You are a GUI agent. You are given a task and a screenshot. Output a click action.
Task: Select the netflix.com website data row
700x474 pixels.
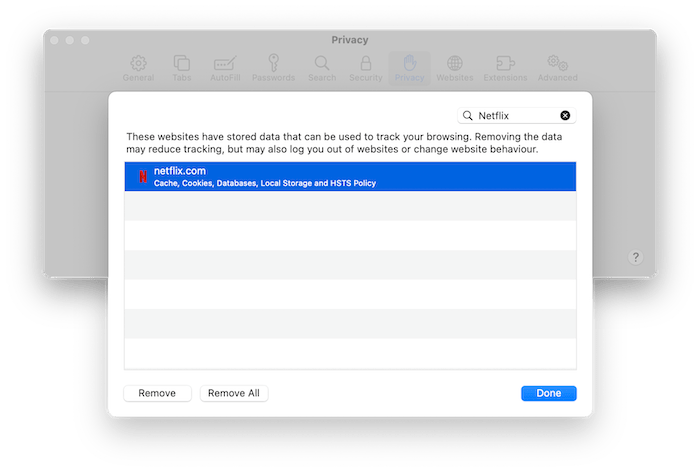(x=350, y=176)
